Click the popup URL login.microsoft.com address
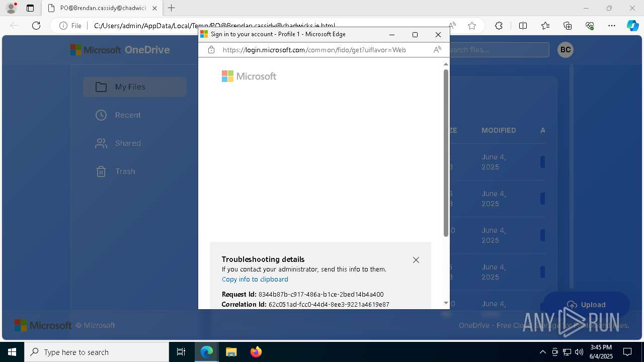This screenshot has height=362, width=644. pos(314,50)
